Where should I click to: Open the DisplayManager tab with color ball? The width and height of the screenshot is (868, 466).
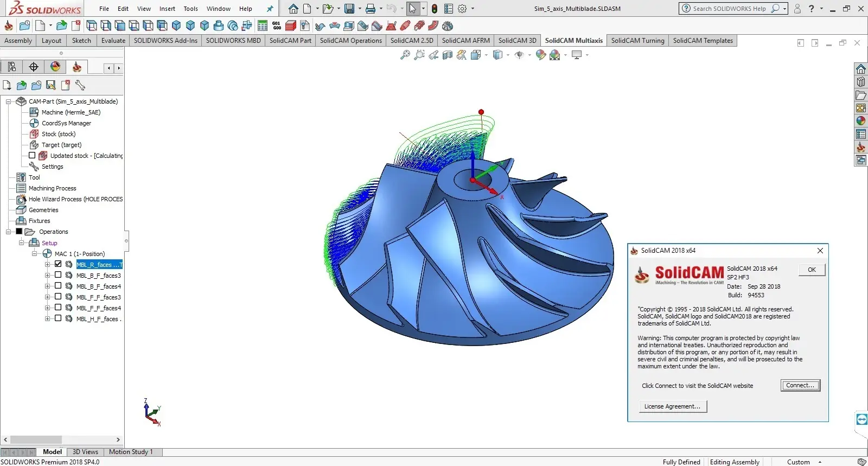point(55,67)
